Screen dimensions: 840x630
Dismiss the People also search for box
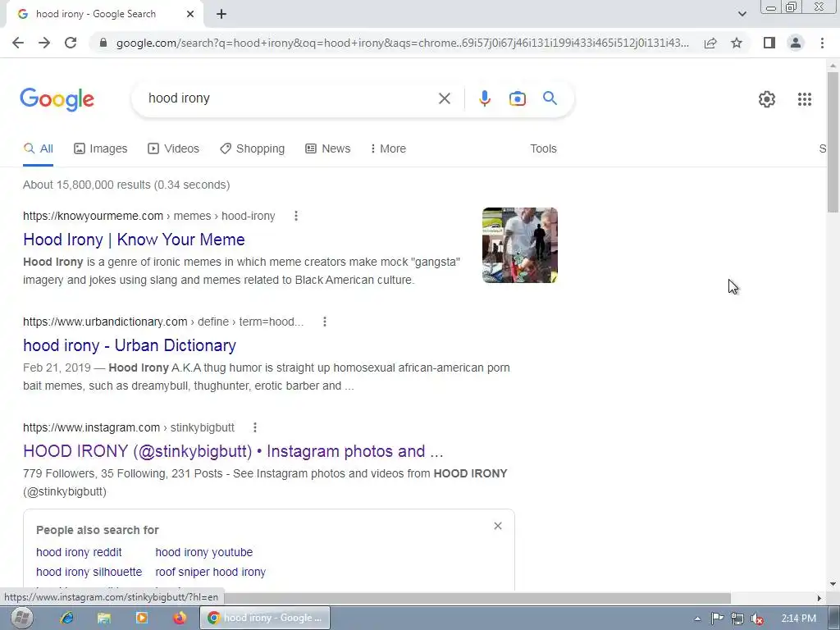[x=498, y=526]
